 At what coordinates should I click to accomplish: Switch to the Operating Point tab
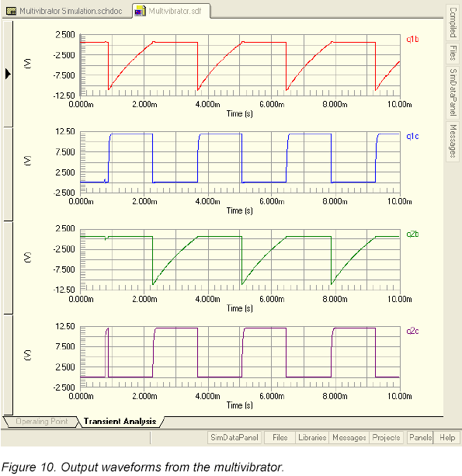tap(42, 422)
